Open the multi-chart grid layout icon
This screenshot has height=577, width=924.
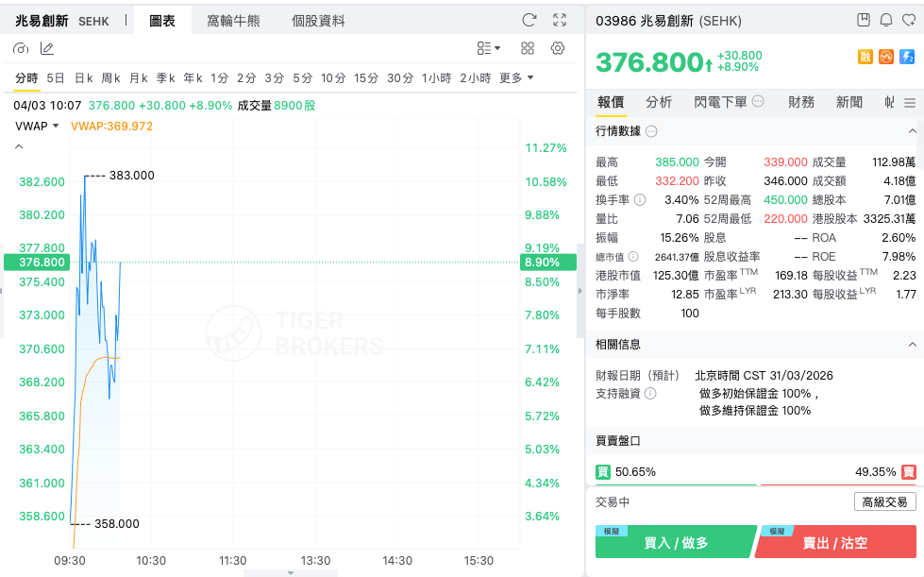coord(528,48)
